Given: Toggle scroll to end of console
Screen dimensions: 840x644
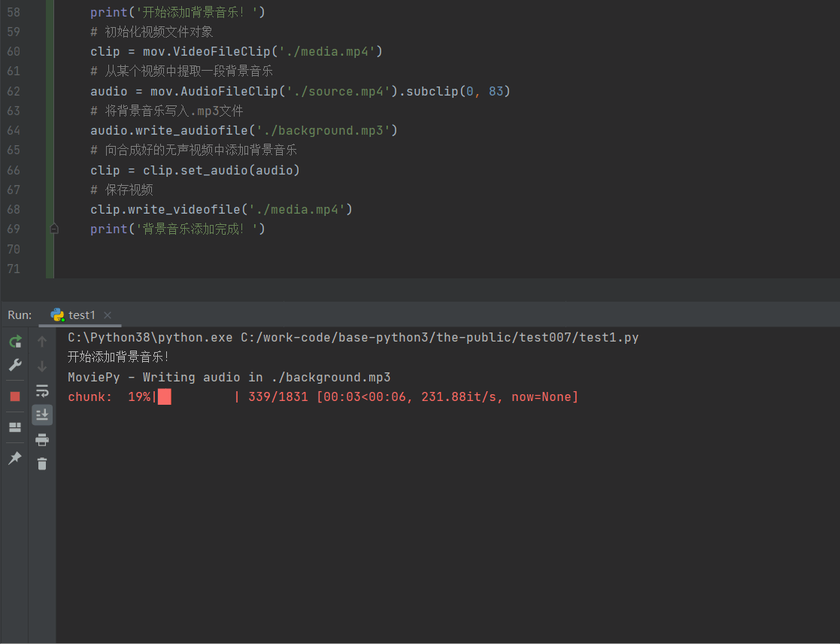Looking at the screenshot, I should pyautogui.click(x=42, y=415).
